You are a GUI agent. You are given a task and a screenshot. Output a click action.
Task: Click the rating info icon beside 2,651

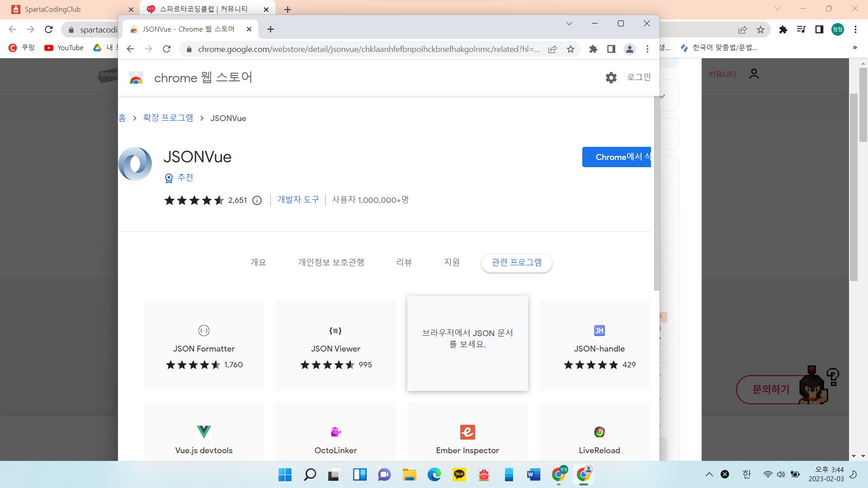(257, 200)
